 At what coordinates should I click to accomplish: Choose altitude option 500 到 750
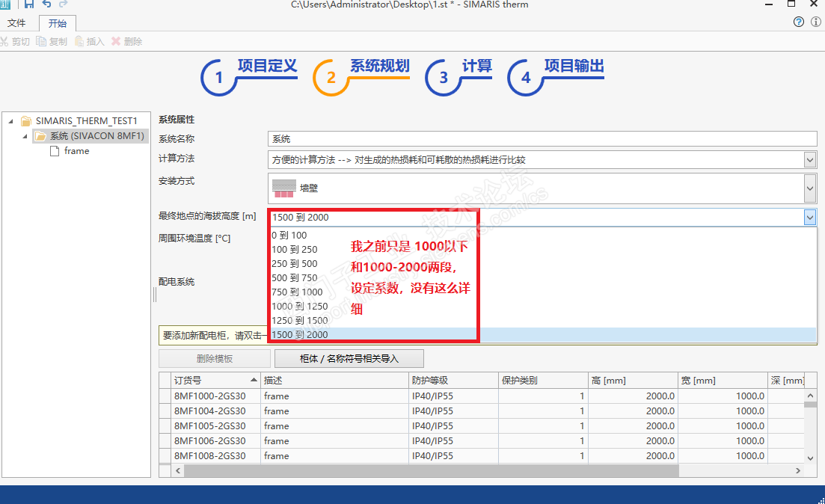click(x=295, y=277)
